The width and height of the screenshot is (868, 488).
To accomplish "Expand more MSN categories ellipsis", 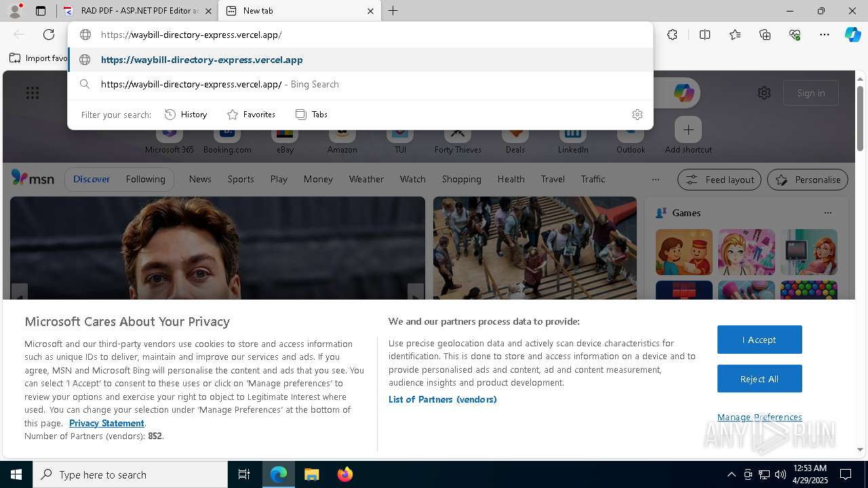I will (x=655, y=180).
